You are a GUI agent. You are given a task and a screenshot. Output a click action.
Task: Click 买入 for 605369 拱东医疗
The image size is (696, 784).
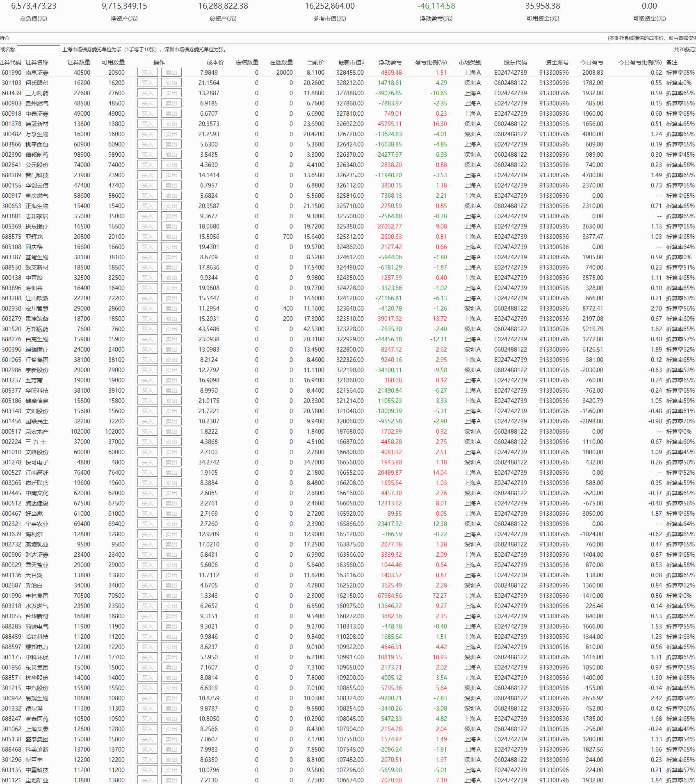pos(148,226)
